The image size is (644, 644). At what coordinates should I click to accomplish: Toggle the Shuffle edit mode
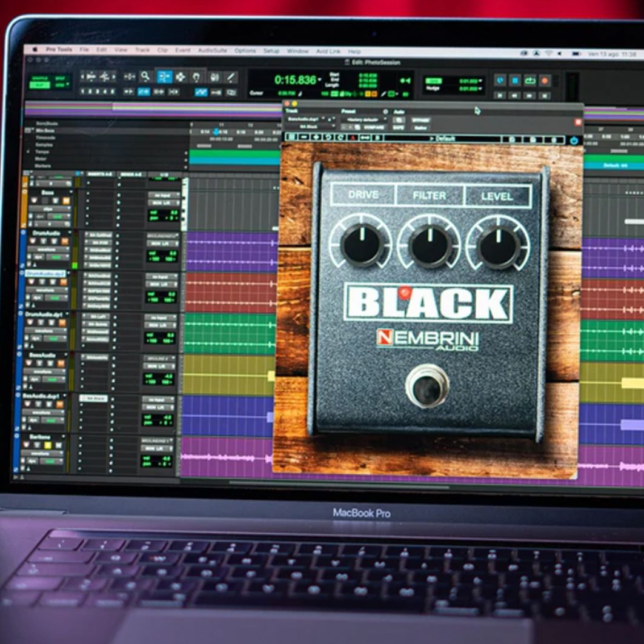(x=40, y=78)
